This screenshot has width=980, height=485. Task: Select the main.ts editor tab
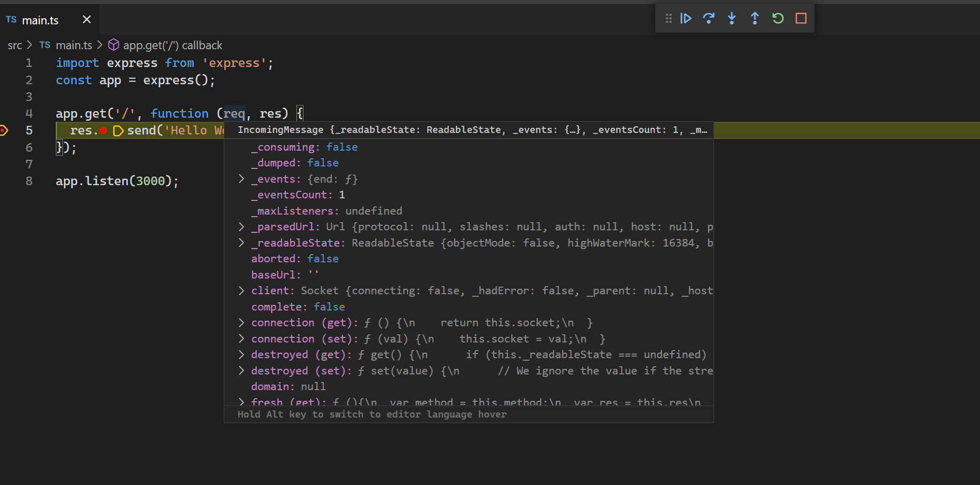(41, 20)
